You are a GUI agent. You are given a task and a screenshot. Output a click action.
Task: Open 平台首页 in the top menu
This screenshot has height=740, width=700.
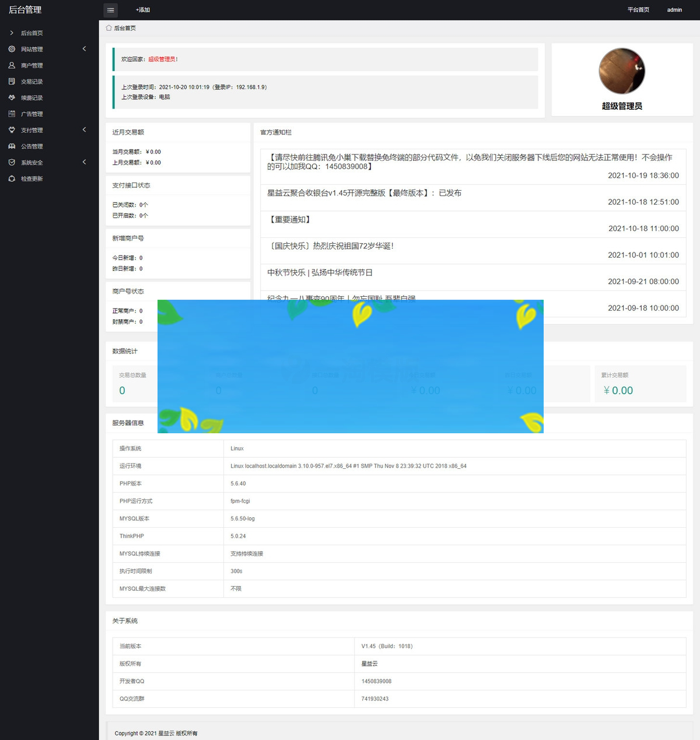638,10
